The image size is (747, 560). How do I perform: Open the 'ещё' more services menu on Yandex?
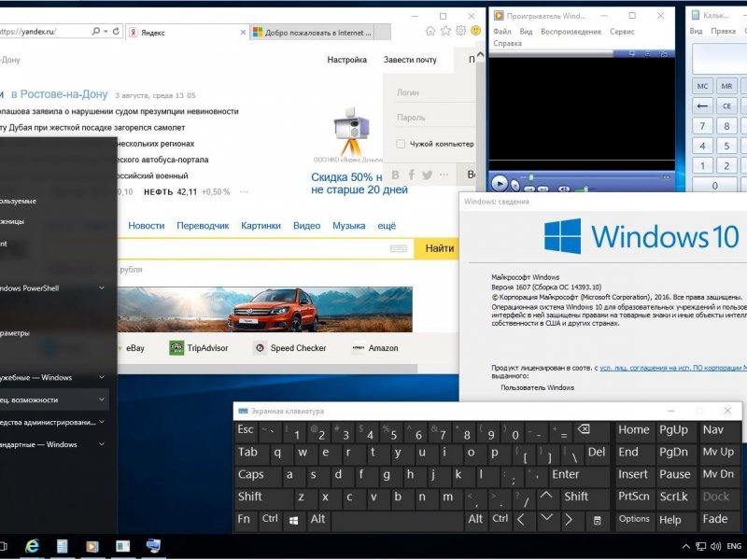coord(387,226)
